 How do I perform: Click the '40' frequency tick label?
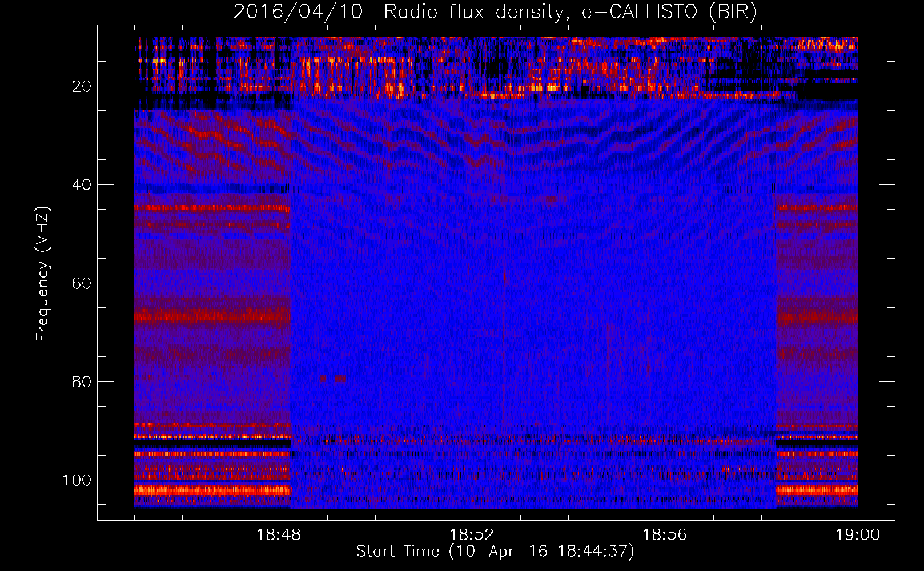point(82,185)
